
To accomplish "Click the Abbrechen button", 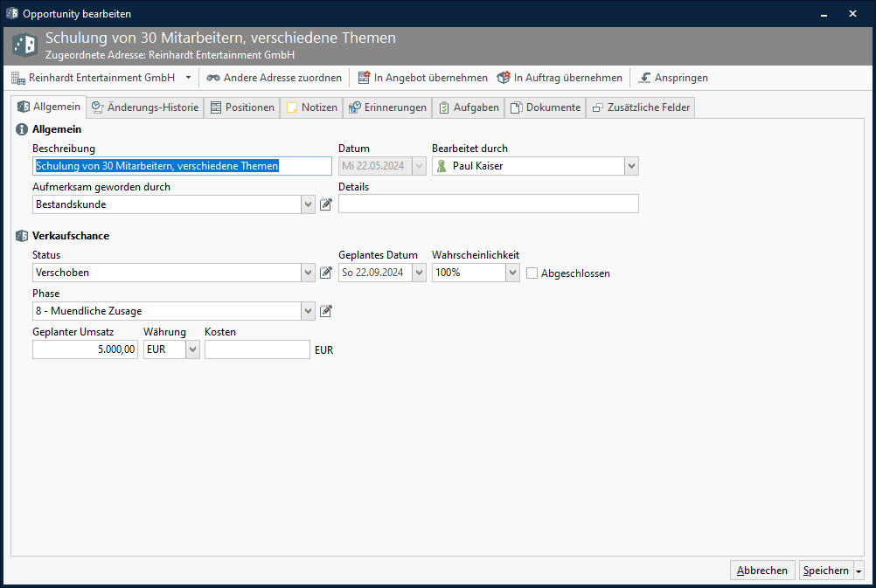I will pyautogui.click(x=762, y=571).
